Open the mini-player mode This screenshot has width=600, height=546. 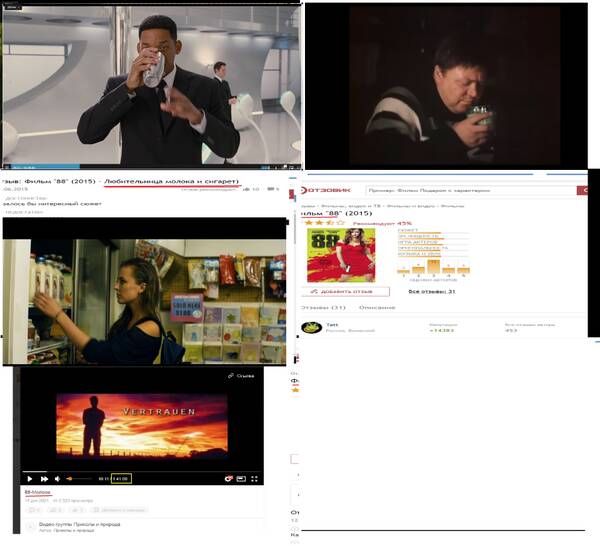(241, 479)
